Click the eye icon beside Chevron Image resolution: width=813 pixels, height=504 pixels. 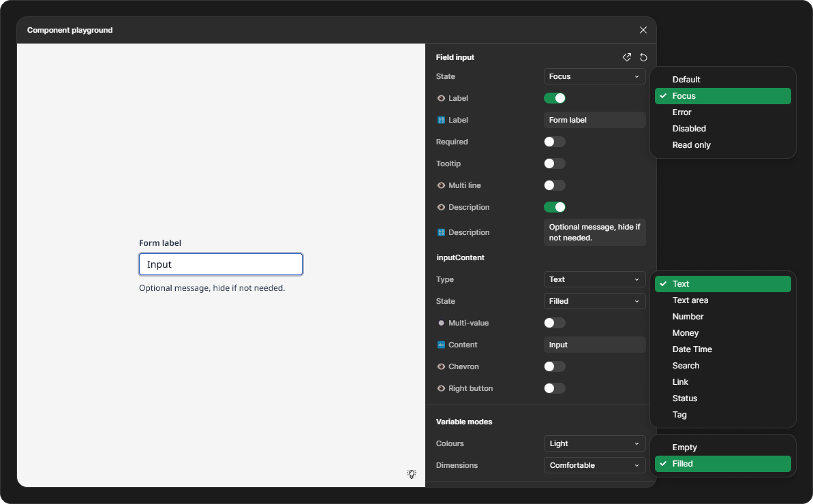[441, 366]
